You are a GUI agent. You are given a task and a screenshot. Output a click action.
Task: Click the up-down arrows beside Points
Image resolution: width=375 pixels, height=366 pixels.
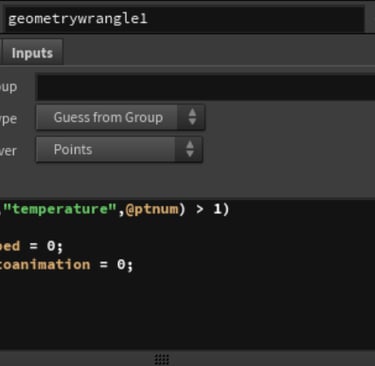click(x=190, y=149)
